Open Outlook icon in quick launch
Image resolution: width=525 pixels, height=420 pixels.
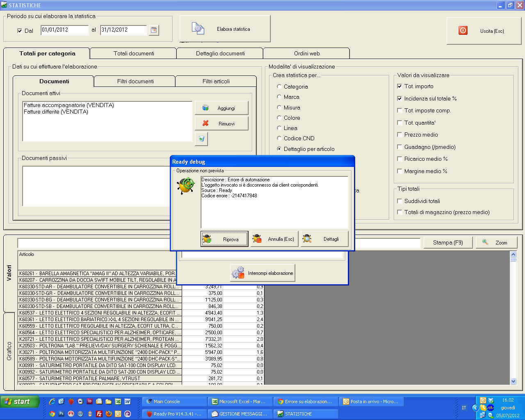point(118,414)
